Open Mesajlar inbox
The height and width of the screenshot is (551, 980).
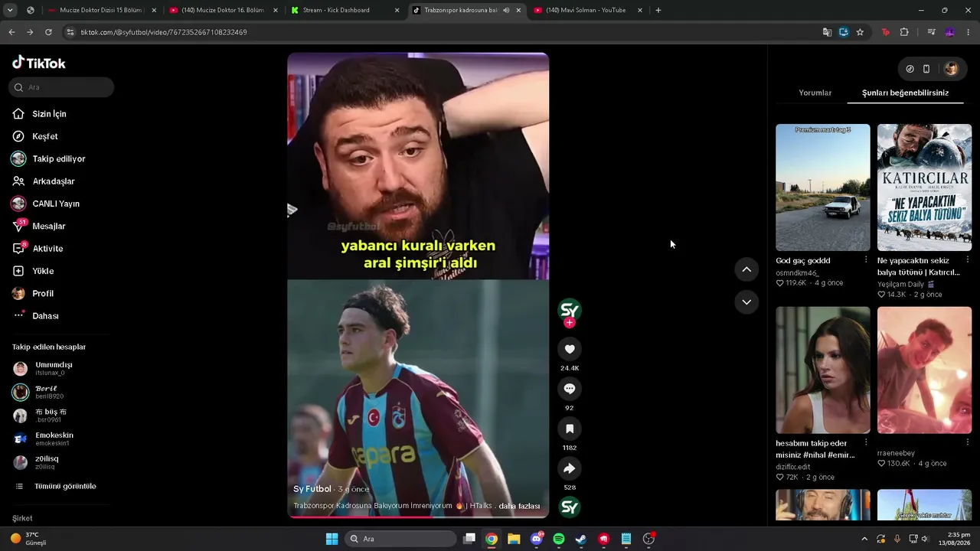[39, 227]
